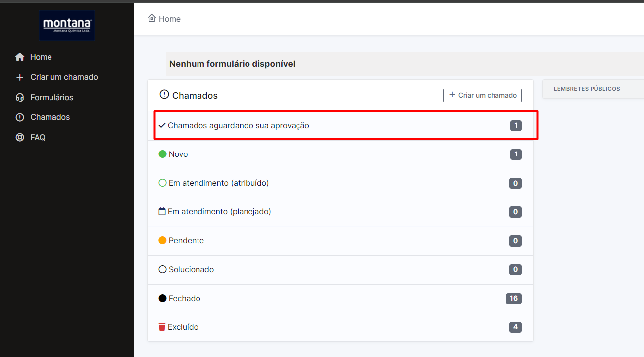Click the plus icon beside Criar um chamado
The height and width of the screenshot is (357, 644).
[20, 77]
